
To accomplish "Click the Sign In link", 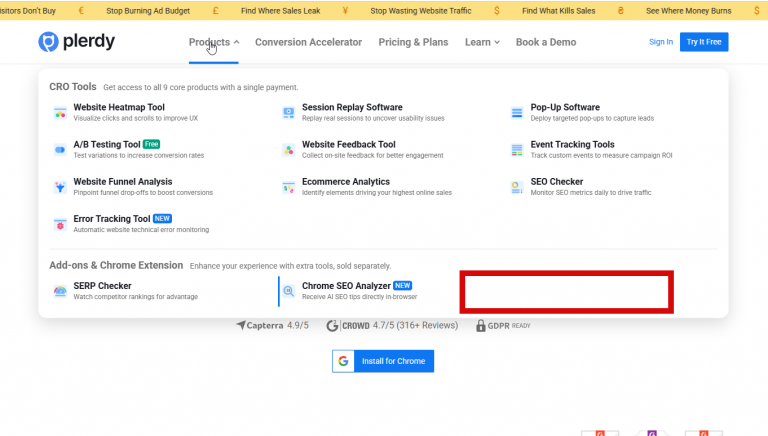I will pos(661,42).
